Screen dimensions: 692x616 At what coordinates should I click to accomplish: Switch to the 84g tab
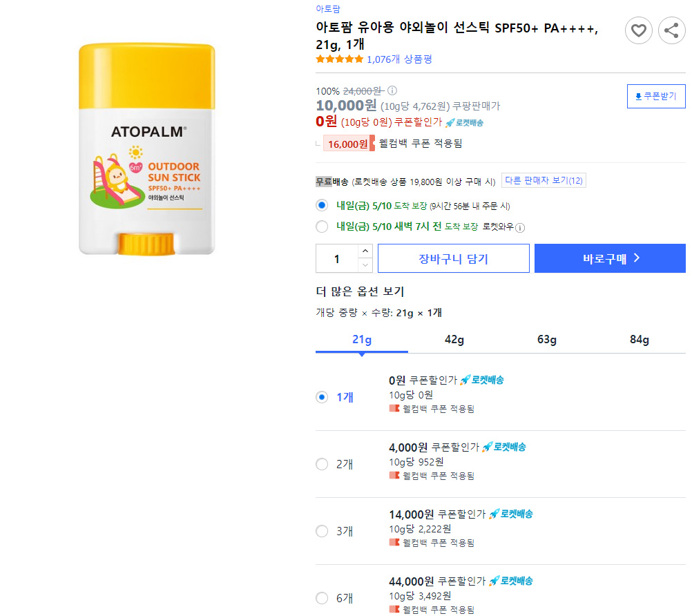pyautogui.click(x=639, y=339)
